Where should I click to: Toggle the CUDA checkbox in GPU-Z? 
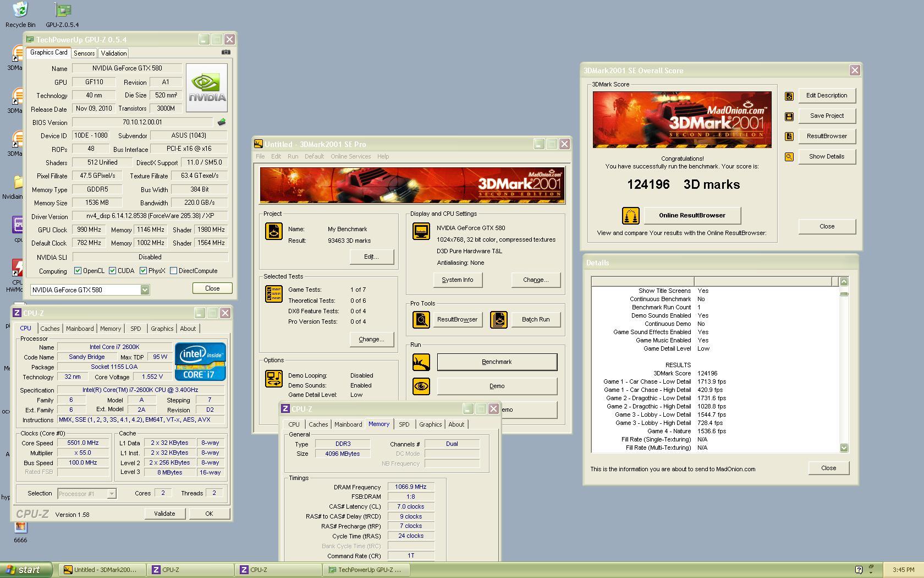click(112, 271)
